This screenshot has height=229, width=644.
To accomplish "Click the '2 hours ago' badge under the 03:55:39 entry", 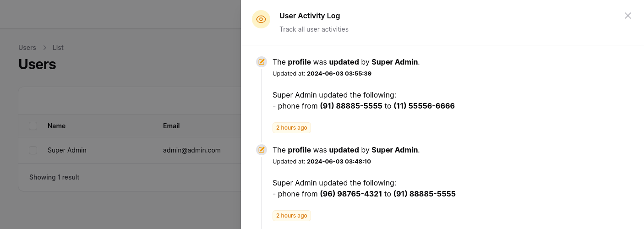I will pos(291,128).
